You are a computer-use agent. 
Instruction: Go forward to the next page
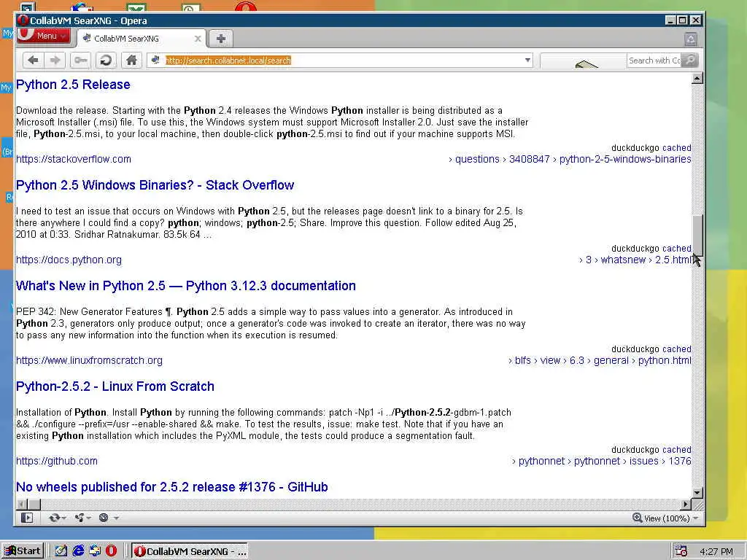55,60
